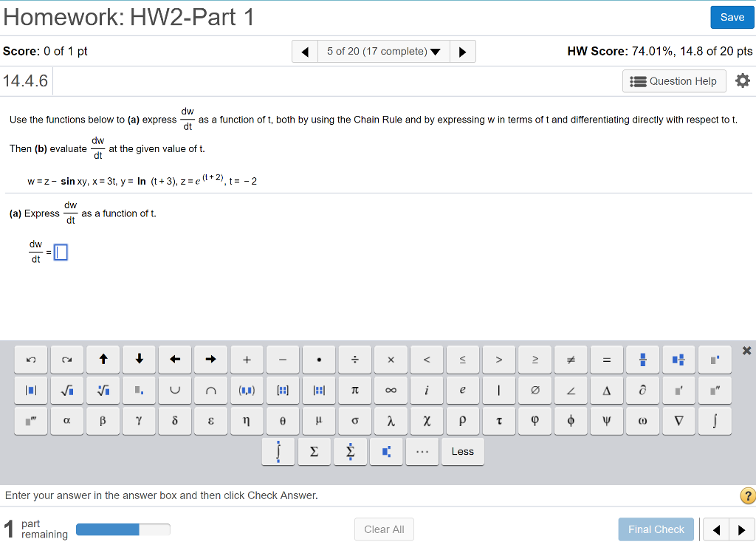
Task: Insert the square root symbol
Action: [67, 389]
